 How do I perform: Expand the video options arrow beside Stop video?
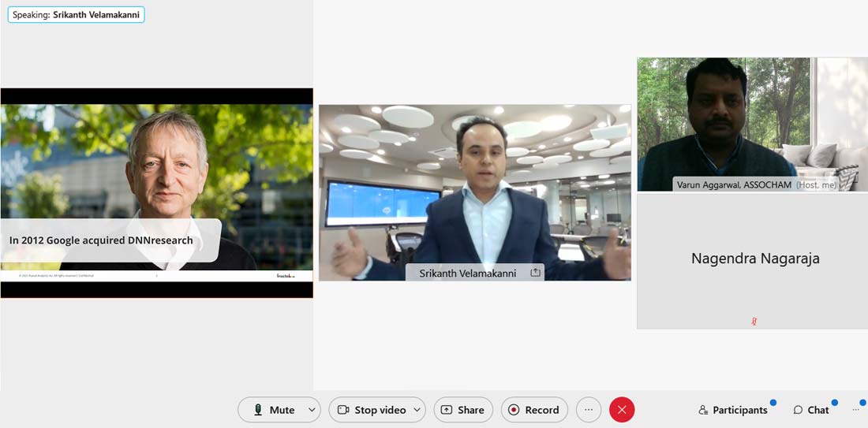click(x=417, y=410)
